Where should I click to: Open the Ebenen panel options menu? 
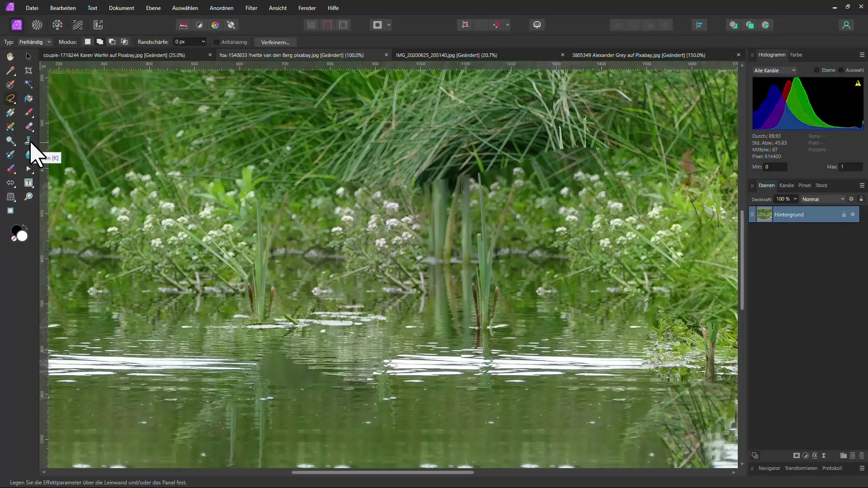coord(862,185)
